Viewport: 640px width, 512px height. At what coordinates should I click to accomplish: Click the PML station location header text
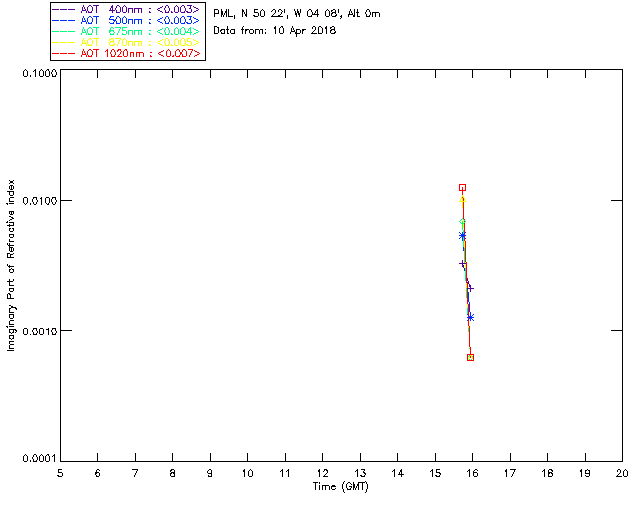click(x=297, y=14)
